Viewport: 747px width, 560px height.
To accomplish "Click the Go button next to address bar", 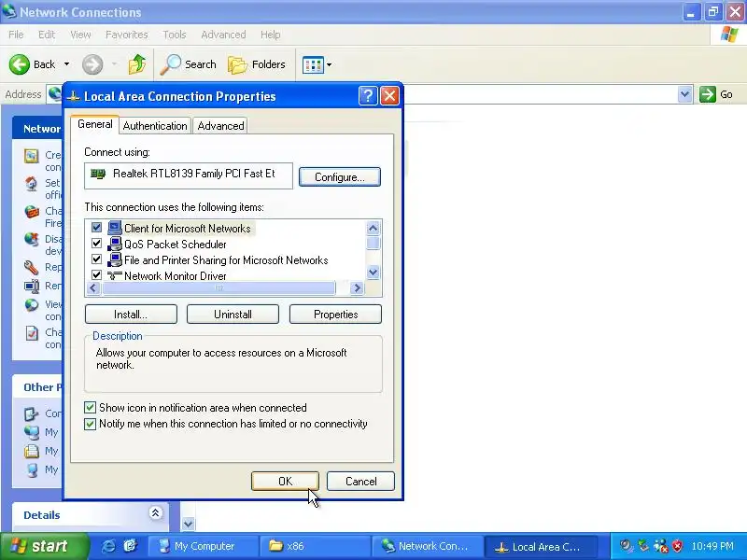I will [716, 94].
